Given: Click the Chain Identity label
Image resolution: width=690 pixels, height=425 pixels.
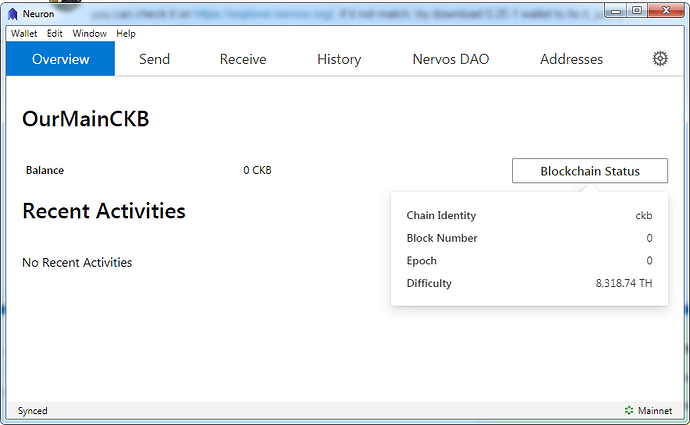Looking at the screenshot, I should tap(441, 215).
